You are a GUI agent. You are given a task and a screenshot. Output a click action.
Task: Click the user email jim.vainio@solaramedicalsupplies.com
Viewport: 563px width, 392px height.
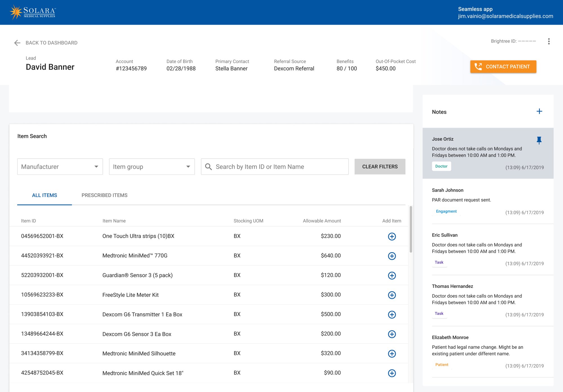[505, 16]
